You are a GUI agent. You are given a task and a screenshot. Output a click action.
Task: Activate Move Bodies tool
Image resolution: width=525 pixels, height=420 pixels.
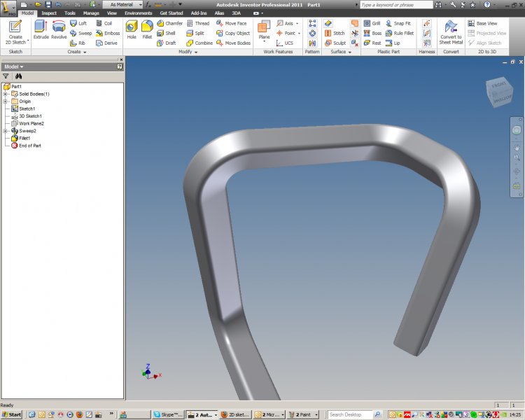[x=233, y=43]
